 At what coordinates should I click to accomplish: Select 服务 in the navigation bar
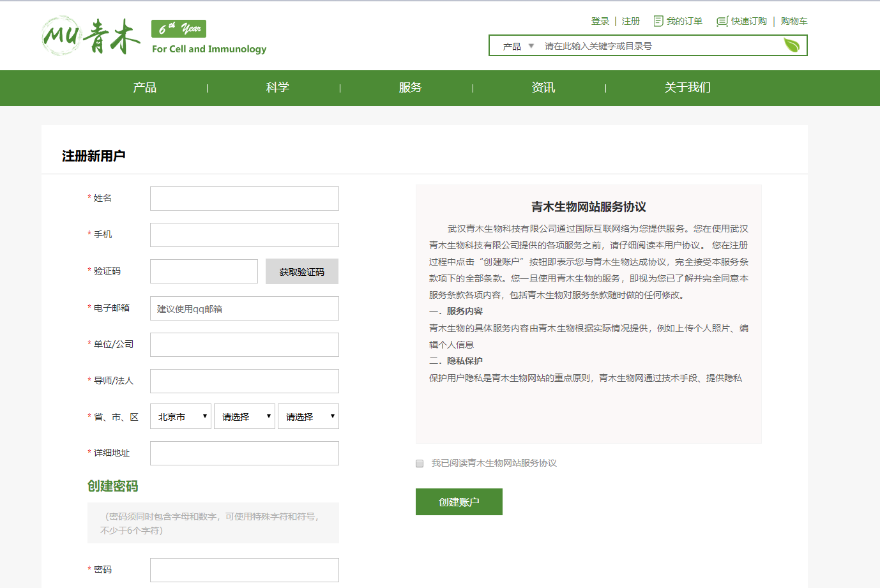411,87
